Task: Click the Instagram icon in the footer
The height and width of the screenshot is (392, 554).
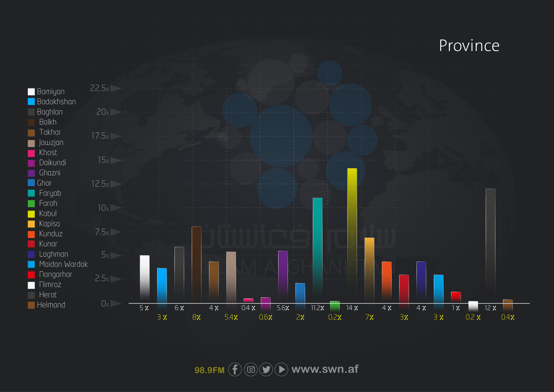Action: [x=251, y=369]
